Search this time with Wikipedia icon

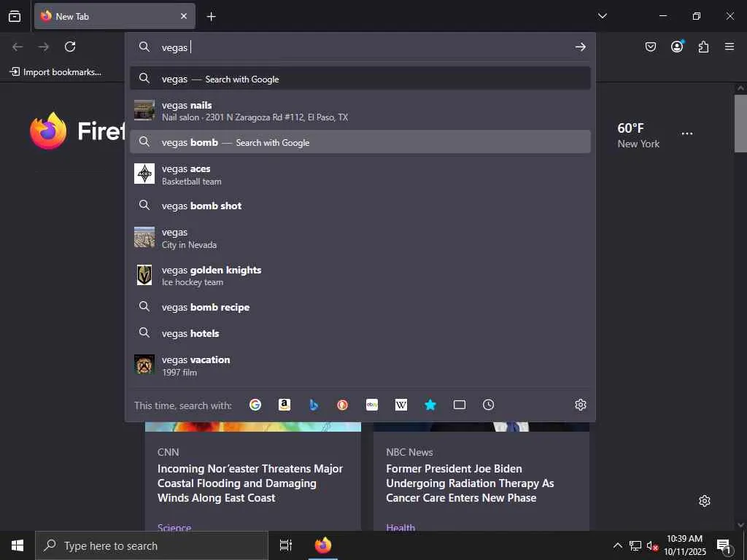tap(401, 405)
